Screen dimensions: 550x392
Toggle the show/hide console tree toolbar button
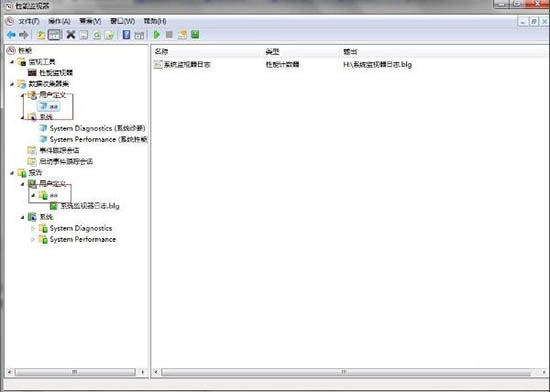tap(55, 34)
